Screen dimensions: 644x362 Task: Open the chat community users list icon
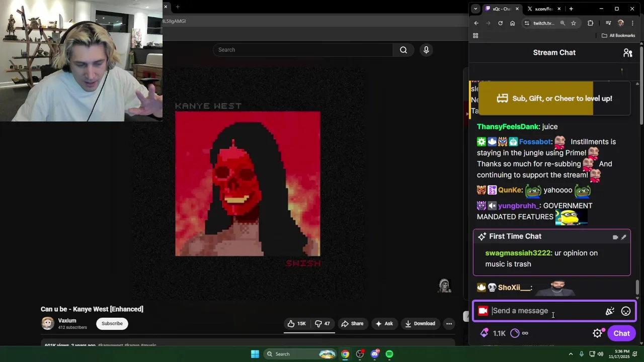(x=627, y=52)
